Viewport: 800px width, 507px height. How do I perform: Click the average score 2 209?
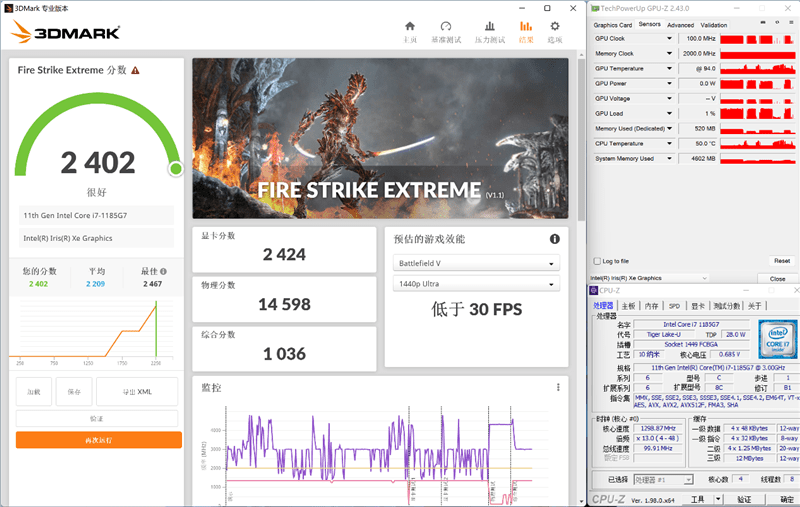95,284
